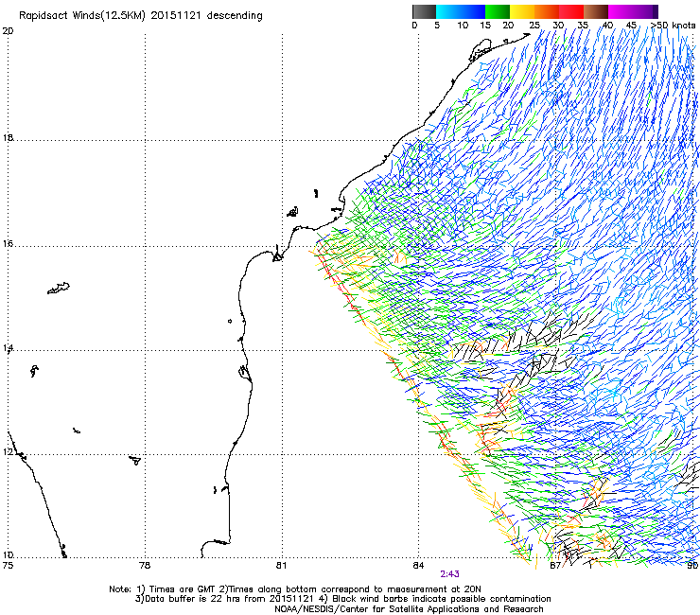Click the longitude axis label '75'
The width and height of the screenshot is (700, 615).
click(8, 566)
